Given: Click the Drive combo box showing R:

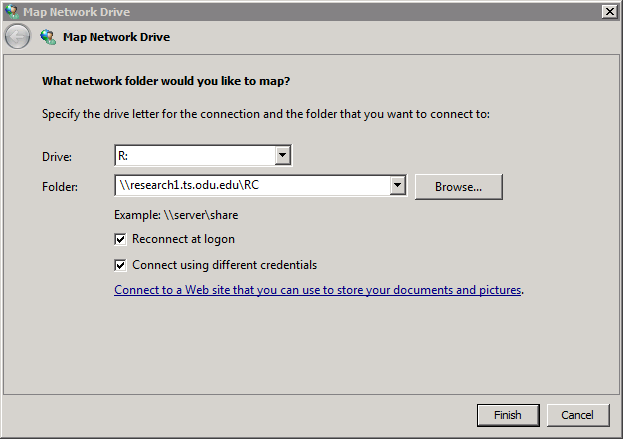Looking at the screenshot, I should click(195, 155).
